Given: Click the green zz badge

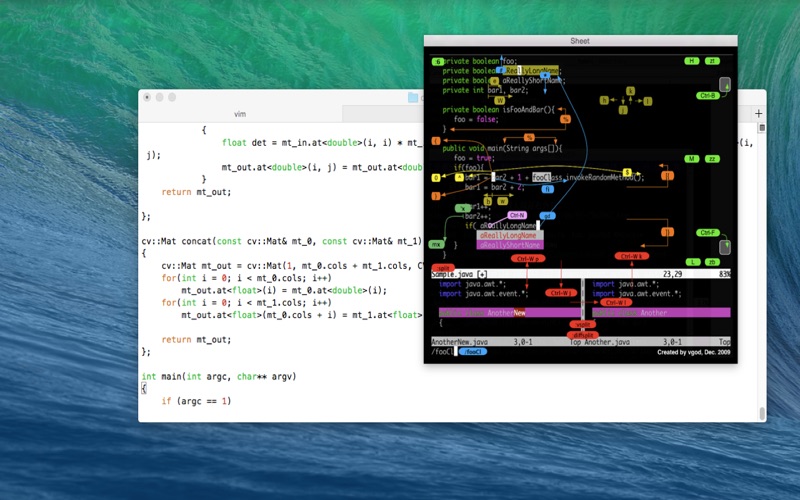Looking at the screenshot, I should (x=712, y=159).
